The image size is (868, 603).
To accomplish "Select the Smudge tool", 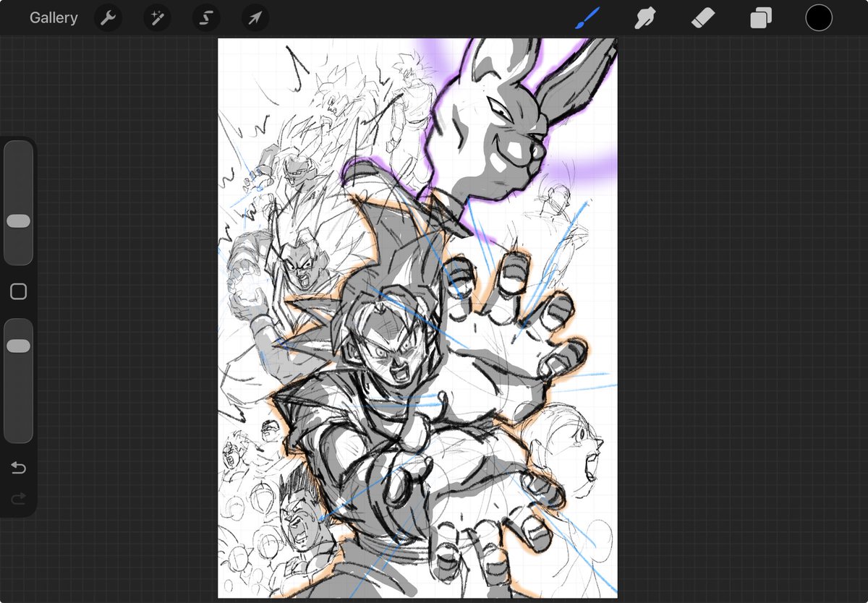I will pos(644,18).
